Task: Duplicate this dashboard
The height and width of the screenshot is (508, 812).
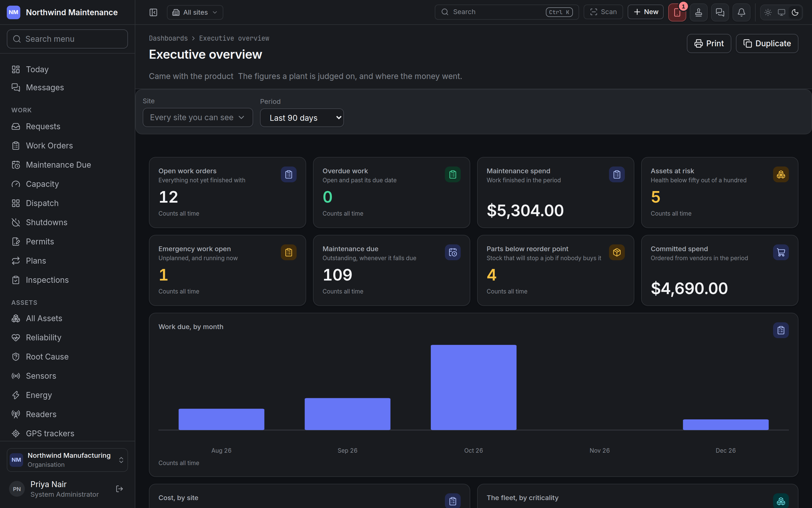Action: coord(767,43)
